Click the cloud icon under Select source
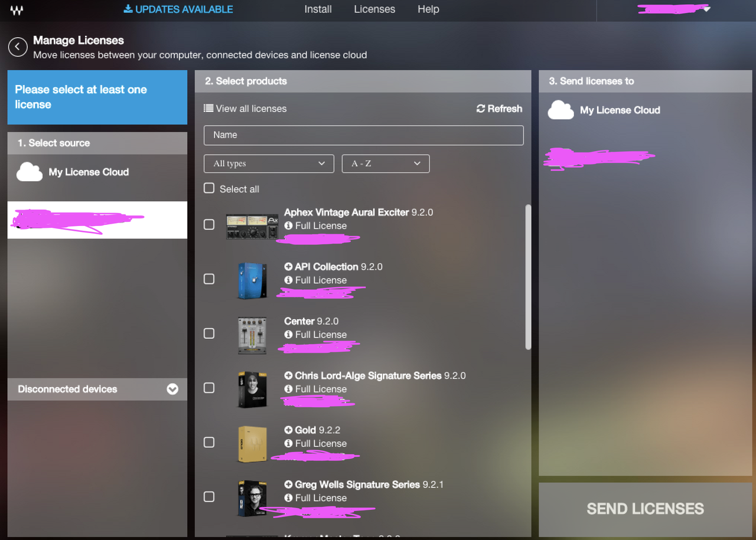756x540 pixels. 30,172
